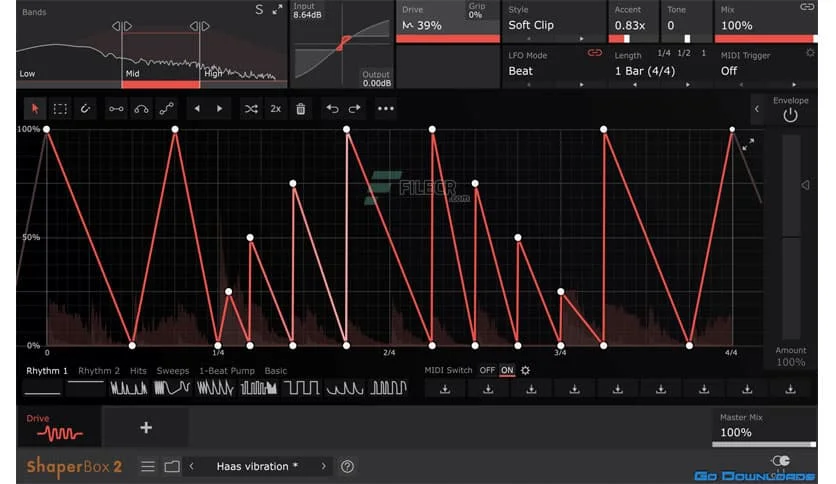Image resolution: width=836 pixels, height=484 pixels.
Task: Click the undo arrow icon
Action: (332, 108)
